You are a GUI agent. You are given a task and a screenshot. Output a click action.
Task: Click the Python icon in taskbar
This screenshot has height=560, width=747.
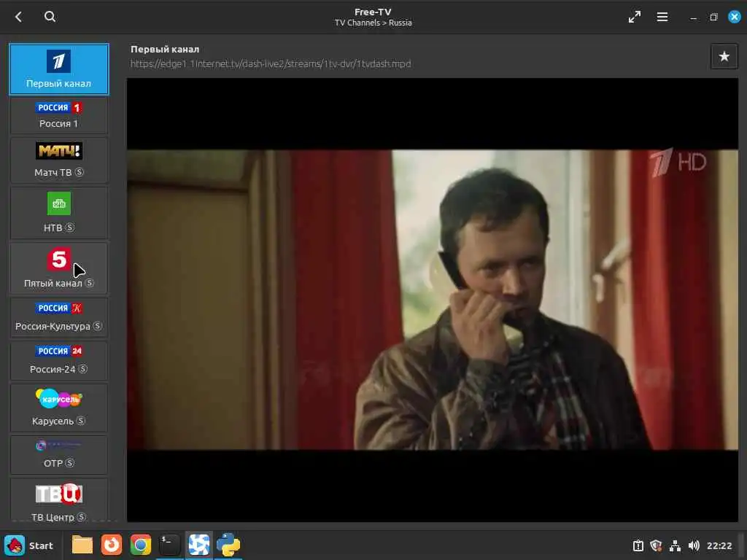point(228,545)
